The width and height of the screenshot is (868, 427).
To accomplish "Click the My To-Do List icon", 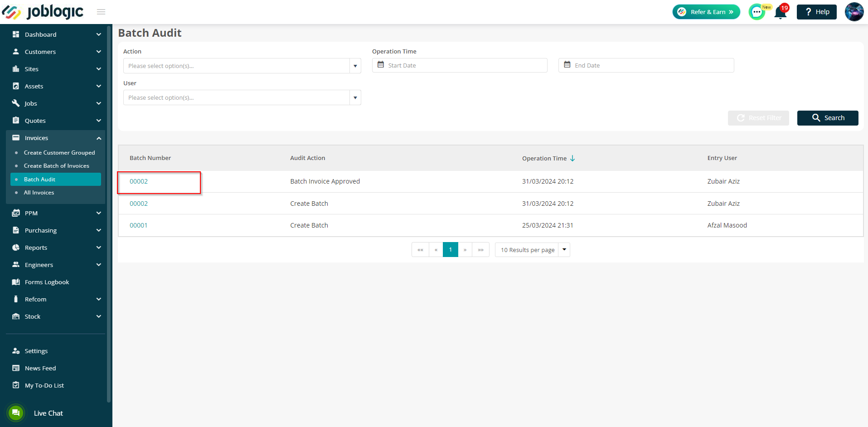I will pos(16,385).
